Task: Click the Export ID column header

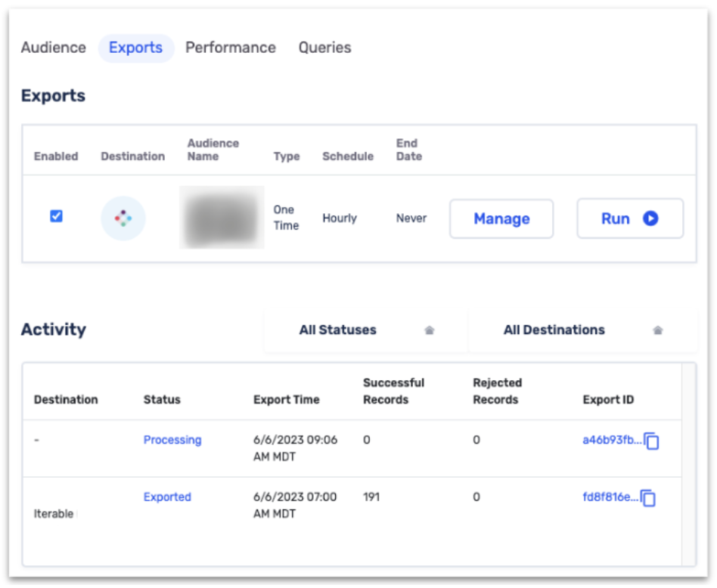Action: click(608, 399)
